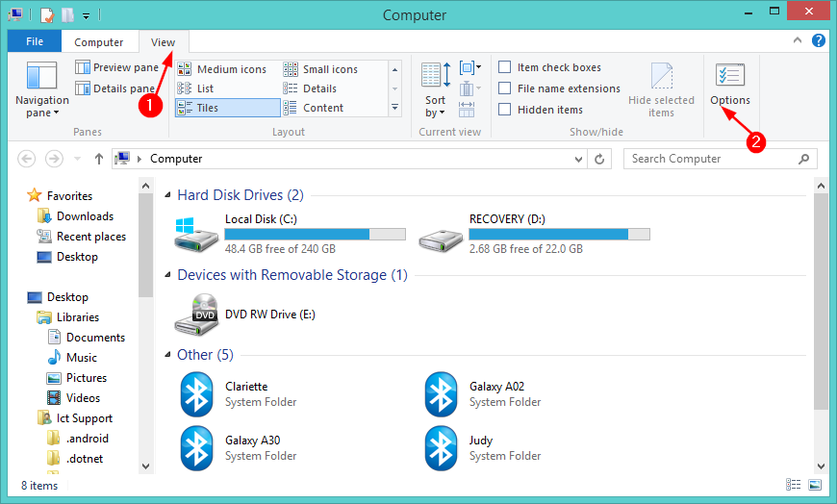Select the .android folder

[x=78, y=439]
